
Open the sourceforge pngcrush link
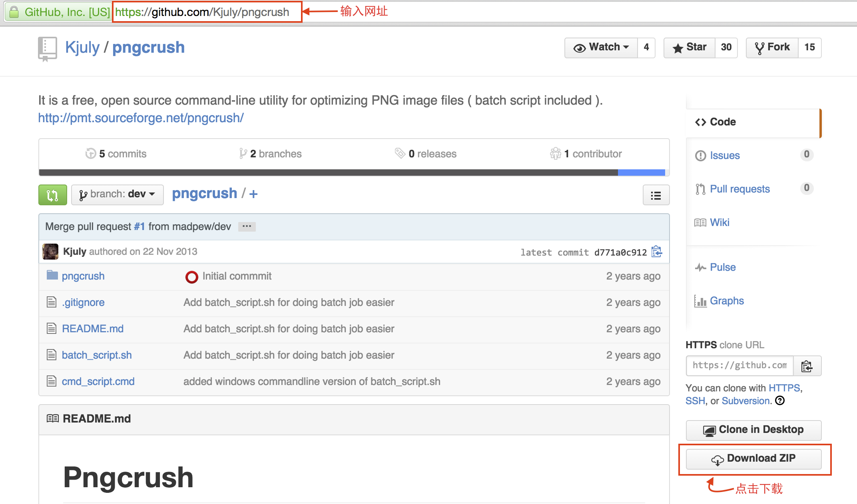point(141,118)
